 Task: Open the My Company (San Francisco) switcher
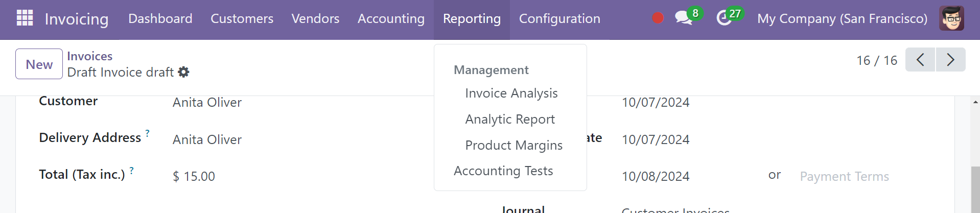pos(842,19)
